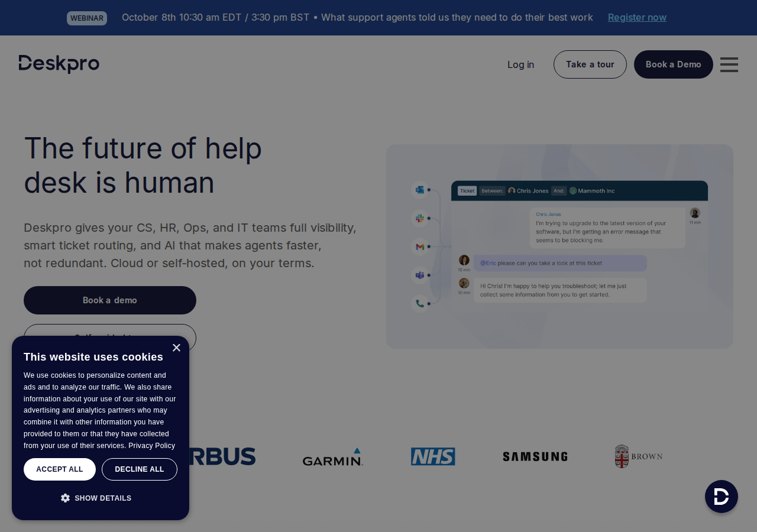The width and height of the screenshot is (757, 532).
Task: Click the Take a tour button
Action: 590,64
